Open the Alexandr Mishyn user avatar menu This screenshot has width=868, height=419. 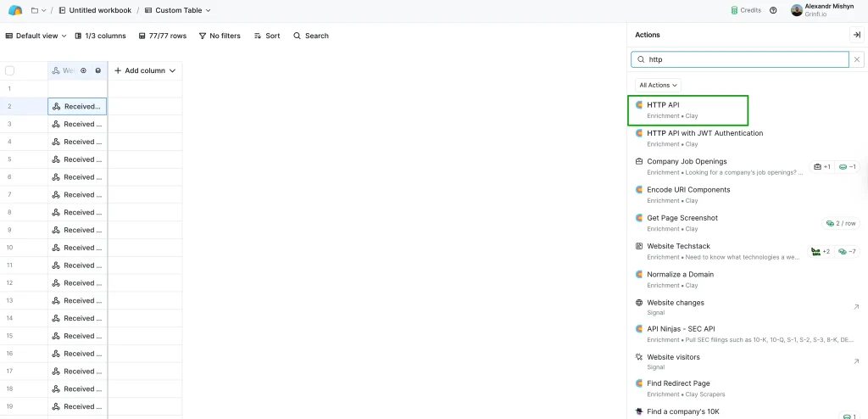796,10
